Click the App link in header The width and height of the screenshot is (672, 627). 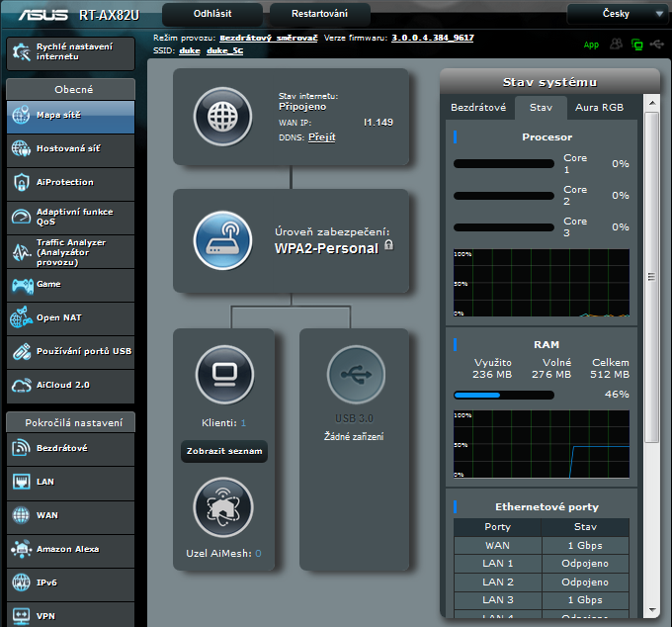[591, 45]
